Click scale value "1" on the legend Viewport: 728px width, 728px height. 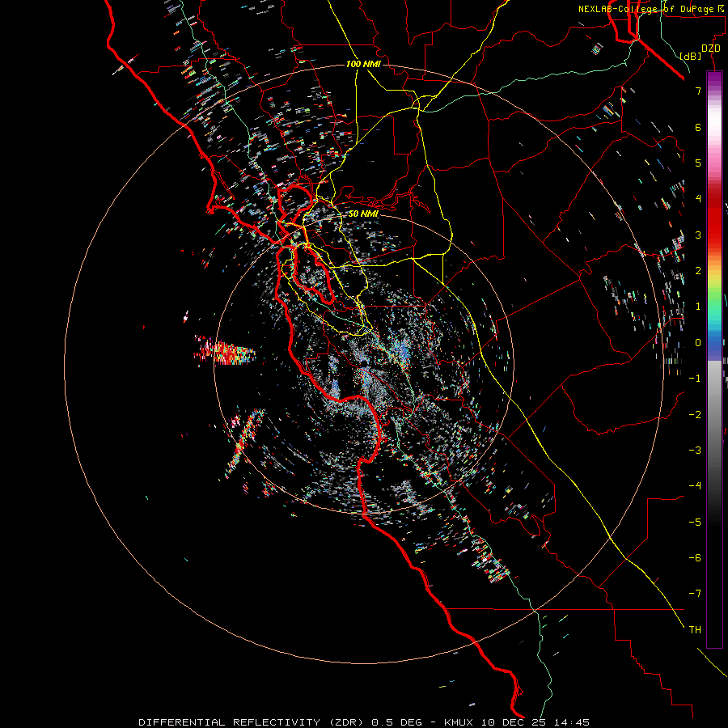coord(698,307)
